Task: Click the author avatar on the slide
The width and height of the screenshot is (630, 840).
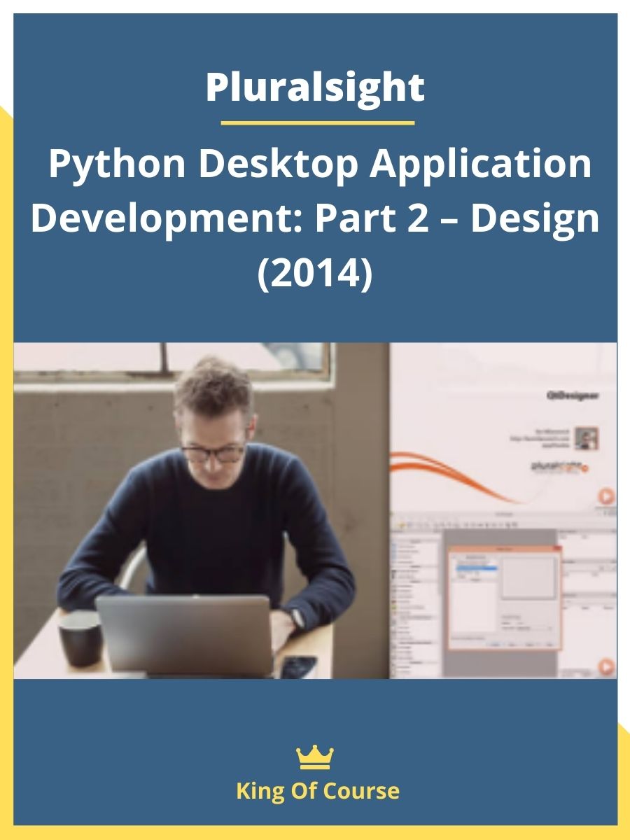Action: 586,438
